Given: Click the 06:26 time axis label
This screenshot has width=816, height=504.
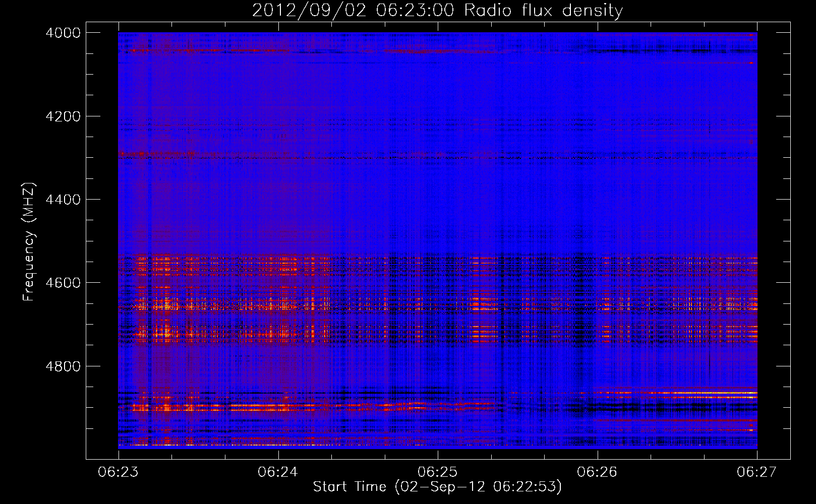Looking at the screenshot, I should [x=598, y=472].
